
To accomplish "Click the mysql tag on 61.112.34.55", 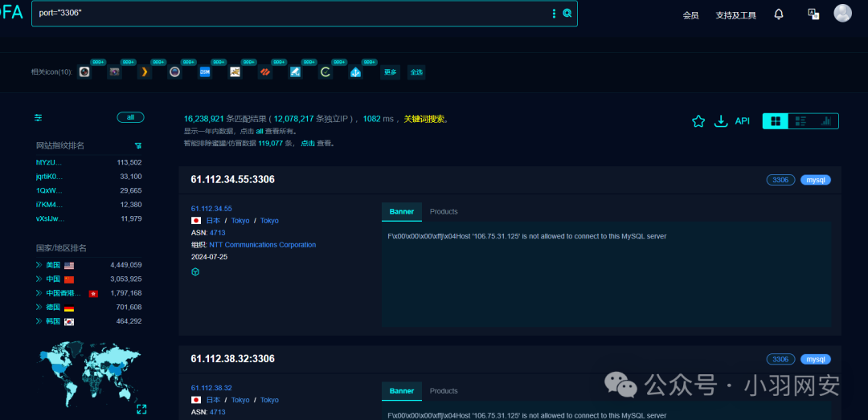I will click(x=816, y=180).
